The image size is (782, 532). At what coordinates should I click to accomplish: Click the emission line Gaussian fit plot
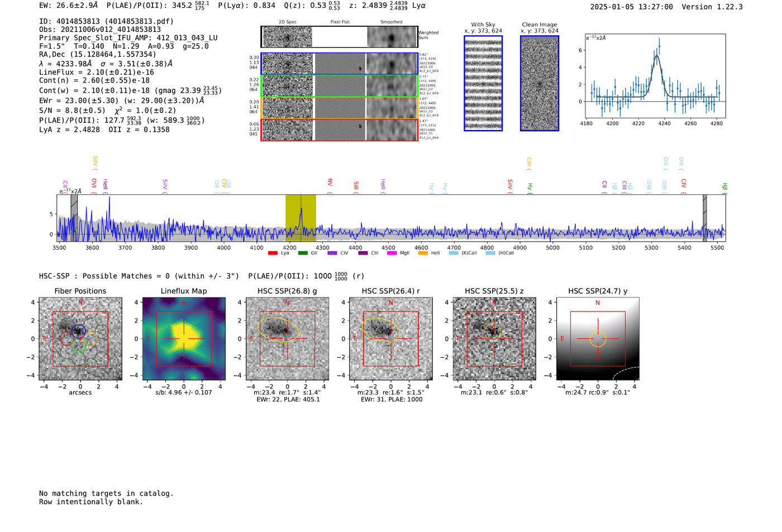(655, 76)
